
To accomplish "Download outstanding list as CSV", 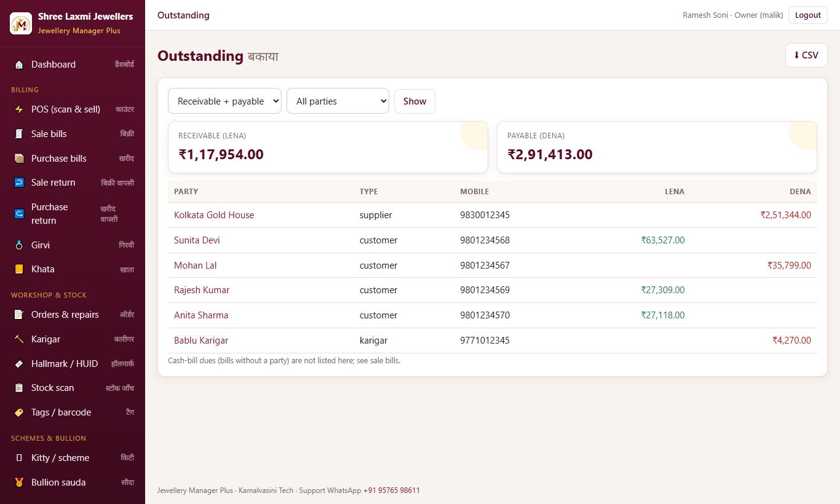I will tap(806, 55).
